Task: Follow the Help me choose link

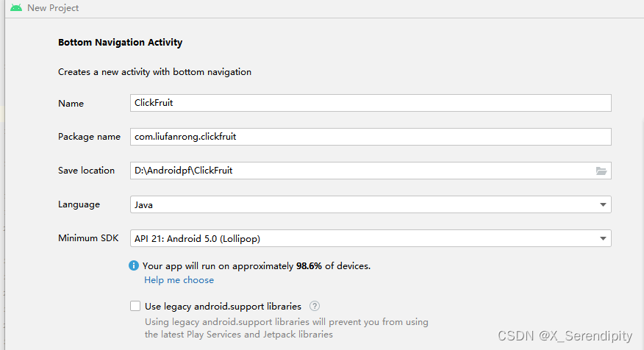Action: tap(179, 279)
